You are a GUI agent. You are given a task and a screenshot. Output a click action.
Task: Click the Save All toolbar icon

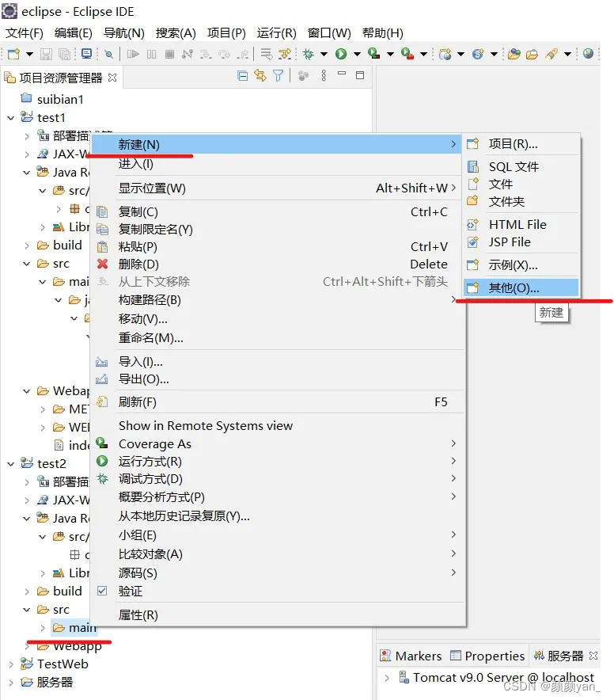point(65,54)
